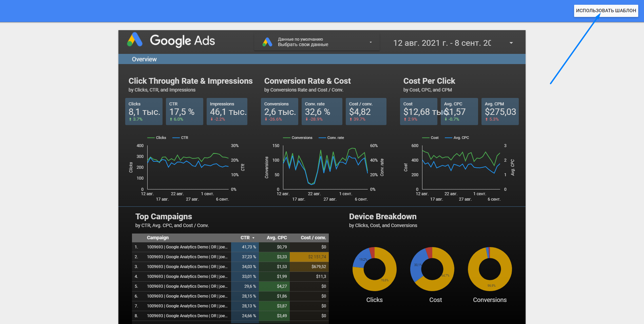Click the date range text field
The image size is (644, 324).
(442, 43)
